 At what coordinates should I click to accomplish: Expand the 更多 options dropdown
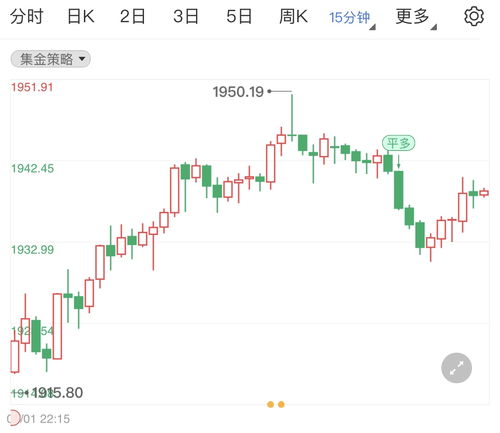point(415,17)
